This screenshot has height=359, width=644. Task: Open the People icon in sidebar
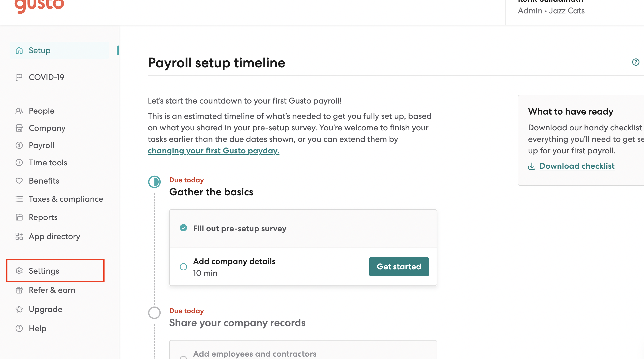pyautogui.click(x=19, y=111)
